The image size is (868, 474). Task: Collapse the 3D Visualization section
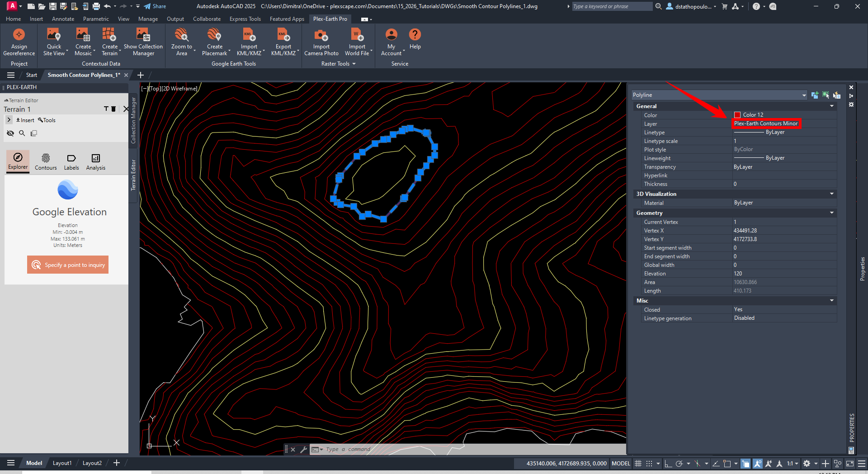832,194
